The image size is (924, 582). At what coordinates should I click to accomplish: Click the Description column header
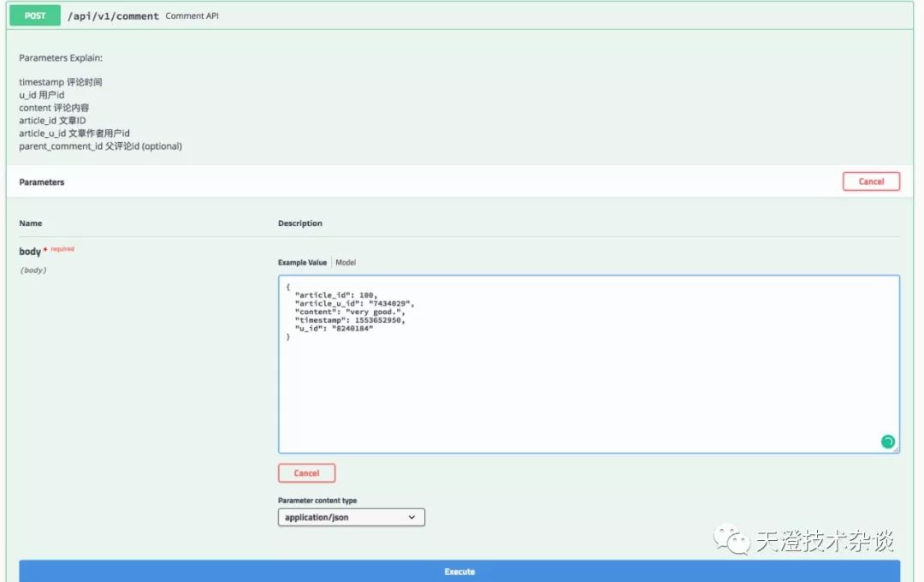(300, 223)
